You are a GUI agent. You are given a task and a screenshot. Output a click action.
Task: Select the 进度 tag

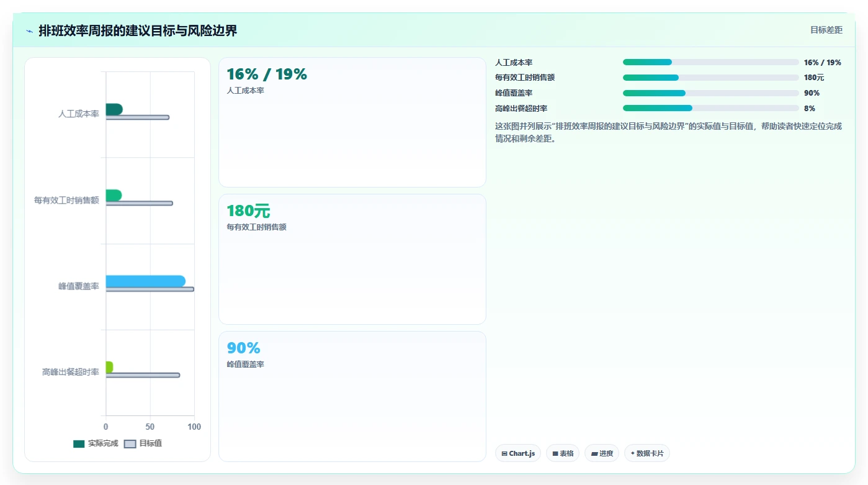(x=602, y=453)
